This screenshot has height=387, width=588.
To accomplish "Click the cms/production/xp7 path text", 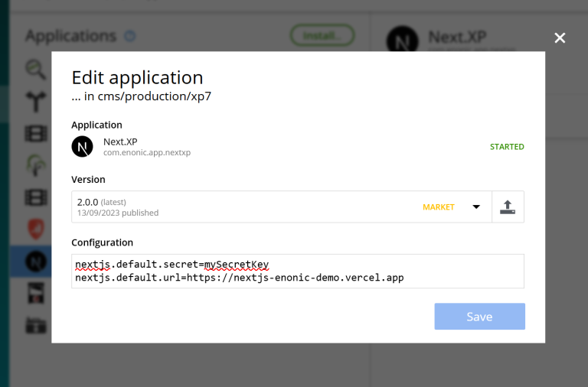I will [155, 96].
